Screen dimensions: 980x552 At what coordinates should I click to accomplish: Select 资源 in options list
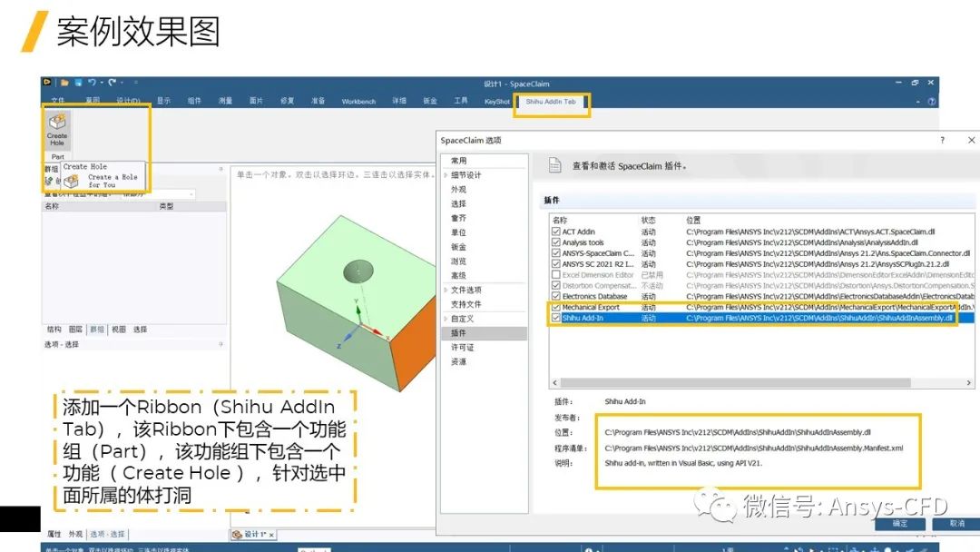pyautogui.click(x=459, y=362)
